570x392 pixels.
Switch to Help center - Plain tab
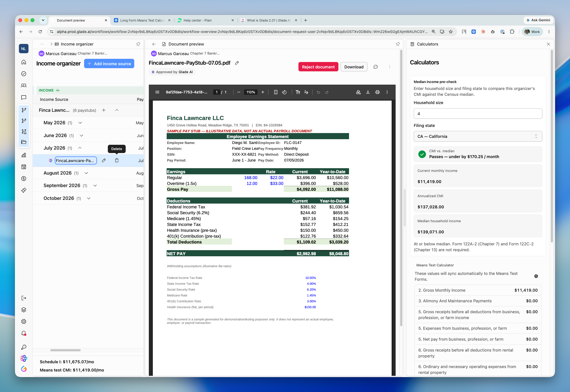coord(205,20)
